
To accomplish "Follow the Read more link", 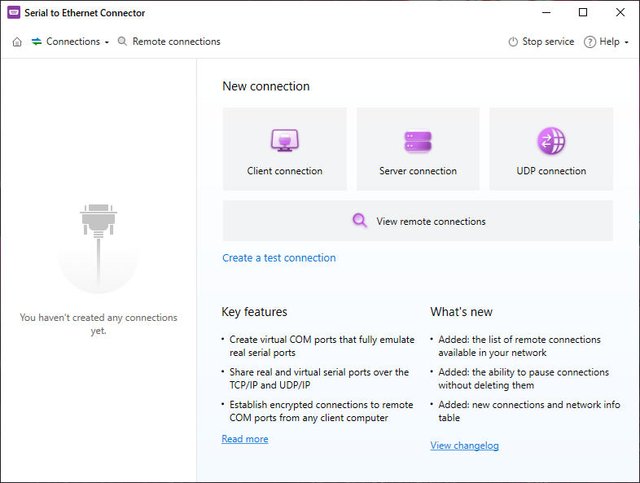I will coord(245,439).
